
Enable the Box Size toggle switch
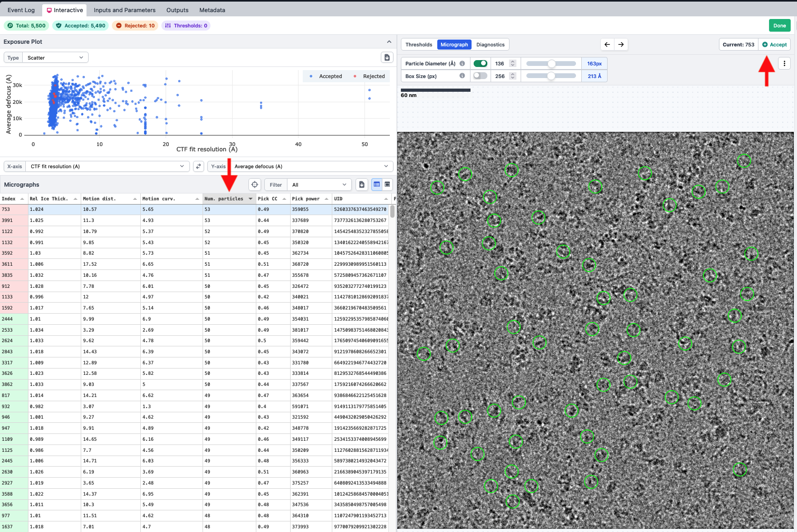pos(481,76)
